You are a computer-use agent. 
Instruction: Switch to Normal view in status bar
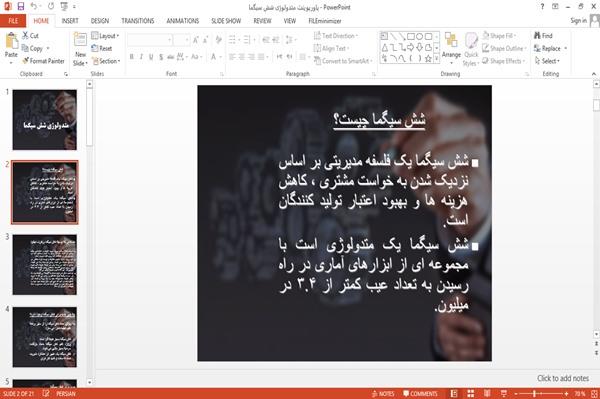coord(454,394)
